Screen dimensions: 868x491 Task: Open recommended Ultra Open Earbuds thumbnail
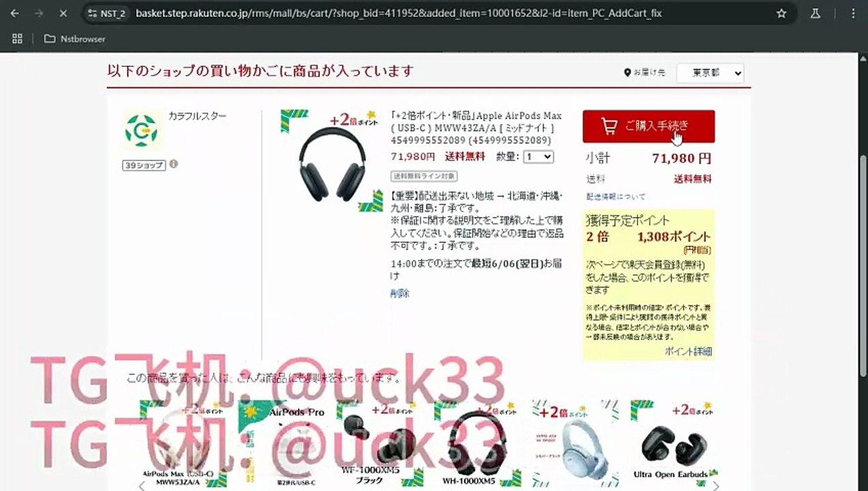[674, 443]
